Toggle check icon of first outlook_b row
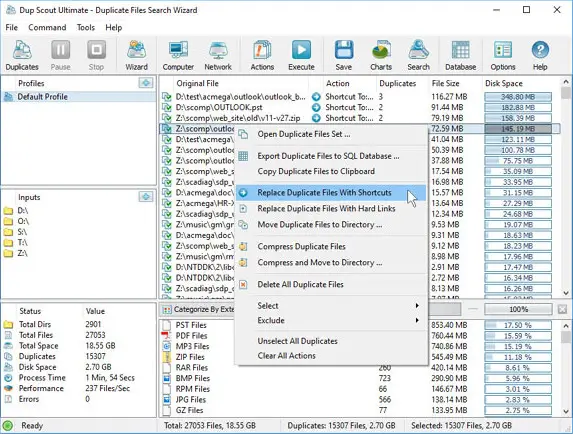This screenshot has height=434, width=573. pyautogui.click(x=167, y=97)
